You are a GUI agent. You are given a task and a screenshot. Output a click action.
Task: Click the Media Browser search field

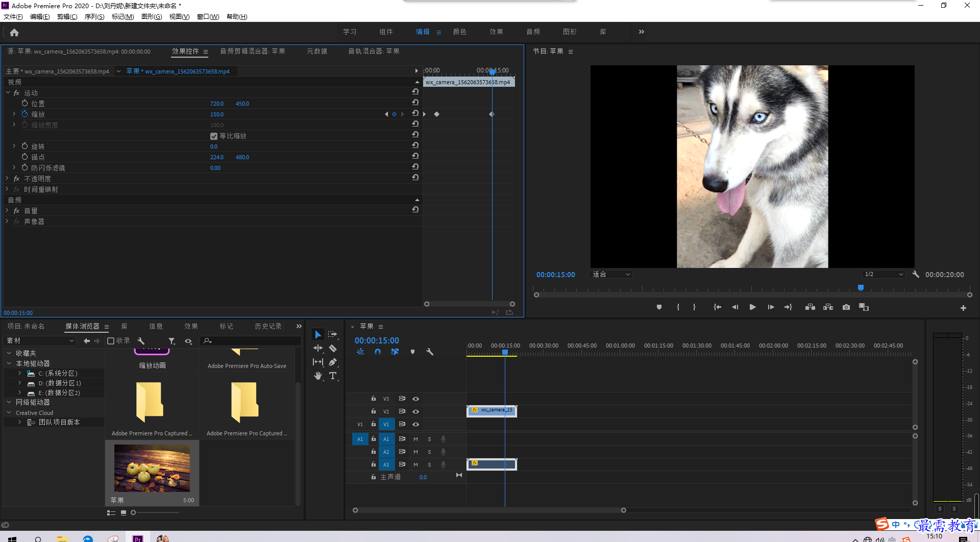coord(251,341)
